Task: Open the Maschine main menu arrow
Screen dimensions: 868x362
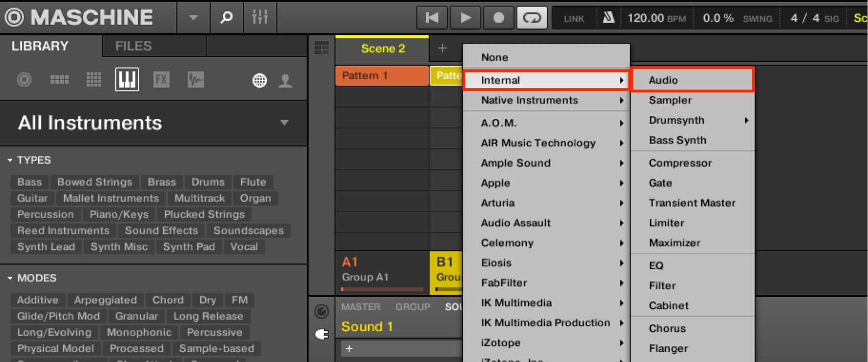Action: [x=193, y=18]
